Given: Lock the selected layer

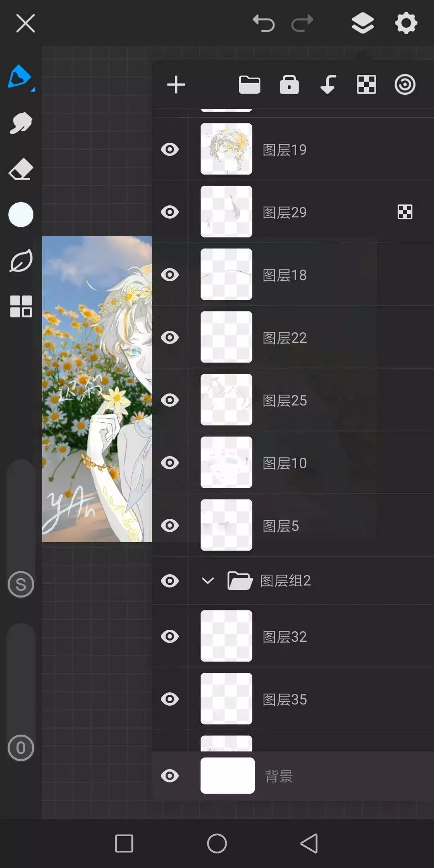Looking at the screenshot, I should click(289, 85).
